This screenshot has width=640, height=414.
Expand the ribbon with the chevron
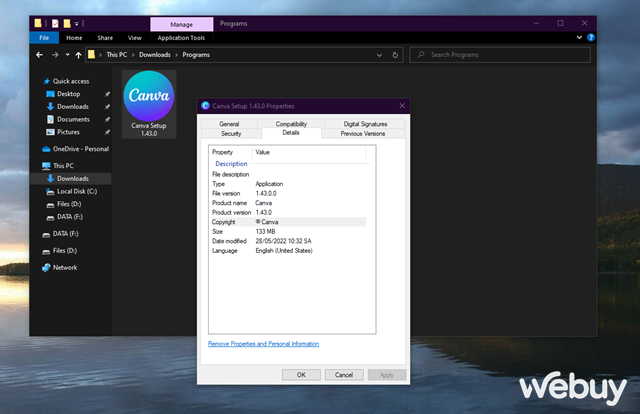coord(579,38)
